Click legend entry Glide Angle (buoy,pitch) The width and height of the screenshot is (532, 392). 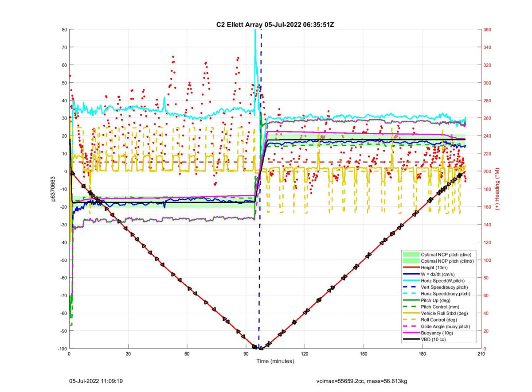click(446, 326)
